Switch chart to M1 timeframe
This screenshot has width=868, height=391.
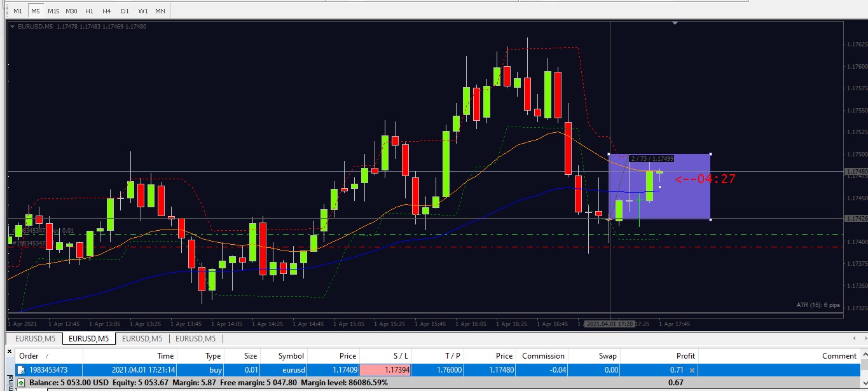point(18,11)
